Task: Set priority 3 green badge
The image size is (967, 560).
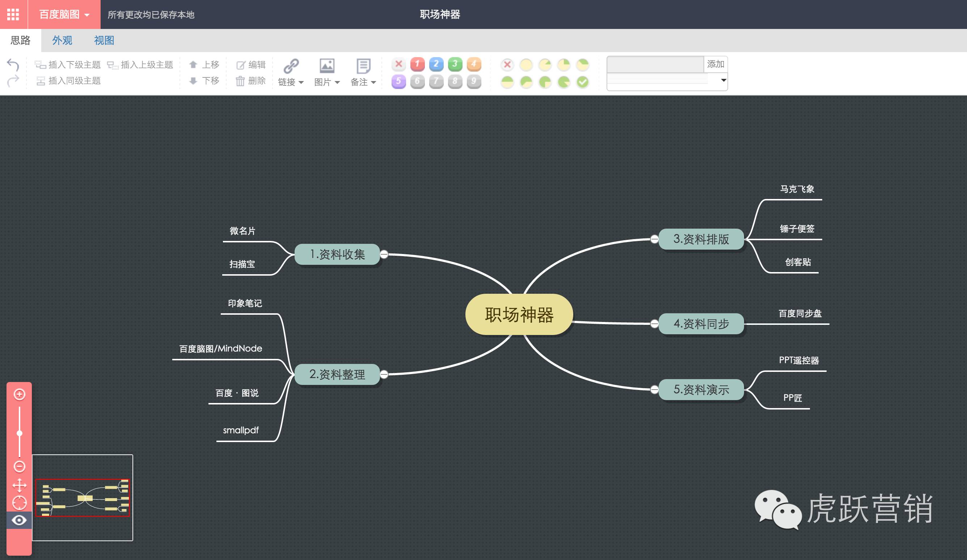Action: (x=455, y=64)
